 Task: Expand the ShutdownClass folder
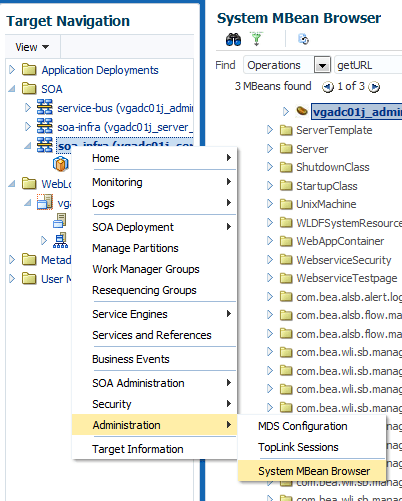point(270,167)
